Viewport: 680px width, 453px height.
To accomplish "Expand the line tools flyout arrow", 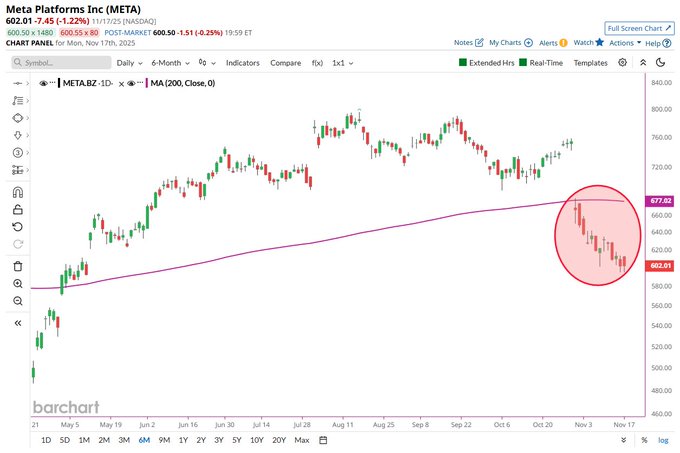I will coord(28,101).
